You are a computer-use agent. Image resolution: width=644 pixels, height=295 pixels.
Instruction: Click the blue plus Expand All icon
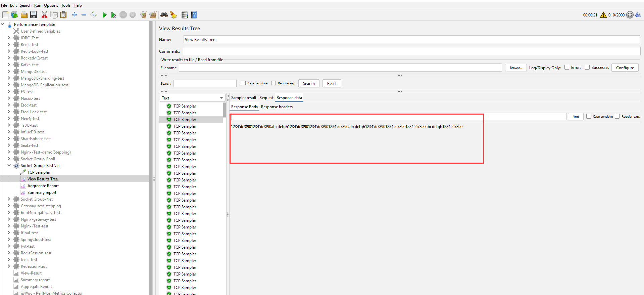pos(75,15)
